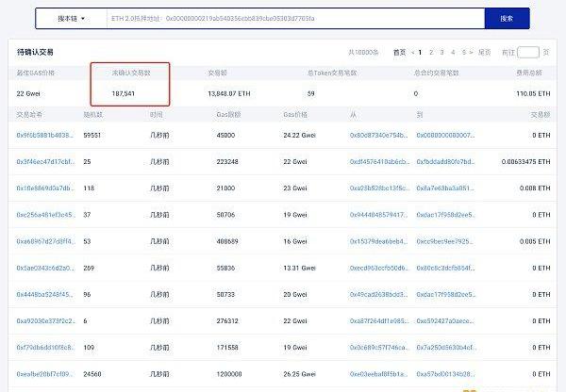566x392 pixels.
Task: Click the blue 搜索 search button
Action: 507,18
